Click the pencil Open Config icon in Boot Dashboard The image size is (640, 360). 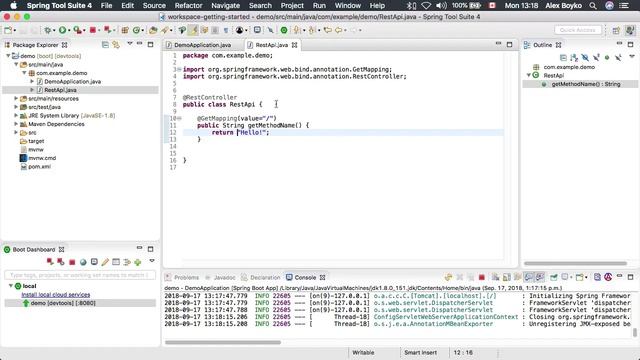[105, 262]
